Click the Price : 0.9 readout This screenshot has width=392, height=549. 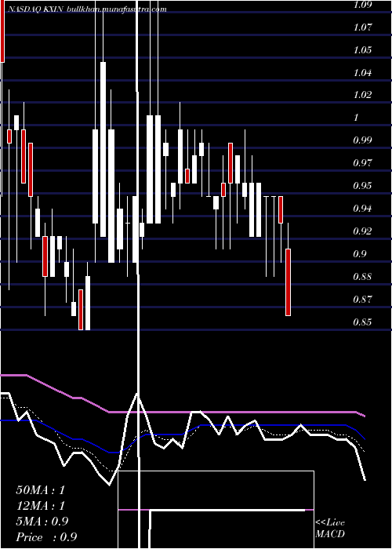46,537
